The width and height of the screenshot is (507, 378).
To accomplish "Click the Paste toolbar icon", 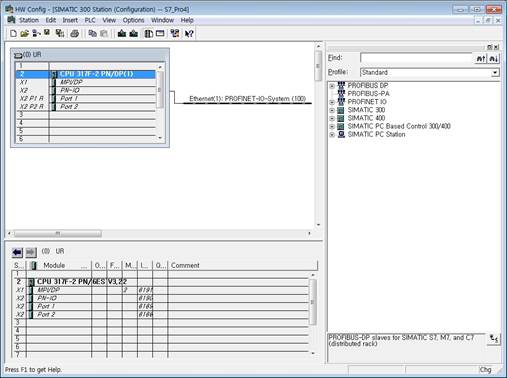I will click(x=104, y=33).
